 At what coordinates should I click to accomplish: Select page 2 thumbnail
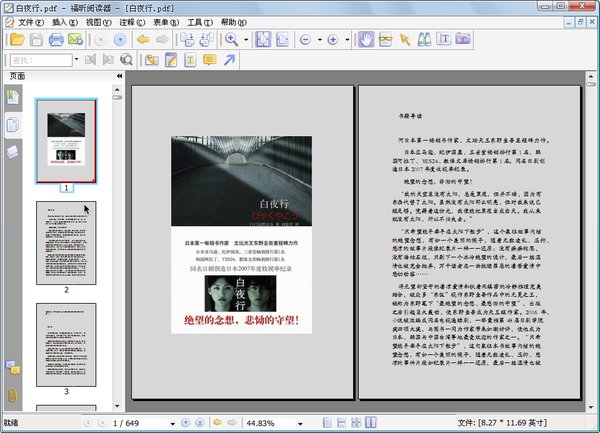click(66, 241)
